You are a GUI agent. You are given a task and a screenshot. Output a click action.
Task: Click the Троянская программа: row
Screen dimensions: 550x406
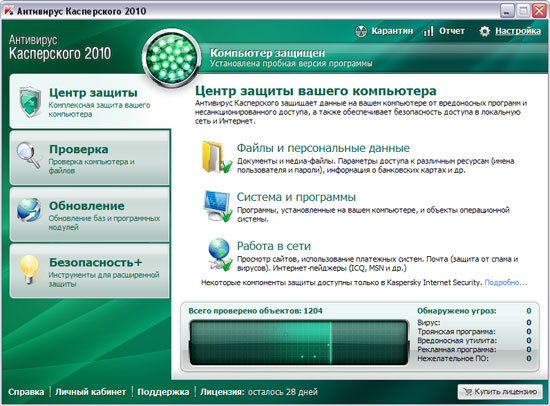pyautogui.click(x=474, y=332)
